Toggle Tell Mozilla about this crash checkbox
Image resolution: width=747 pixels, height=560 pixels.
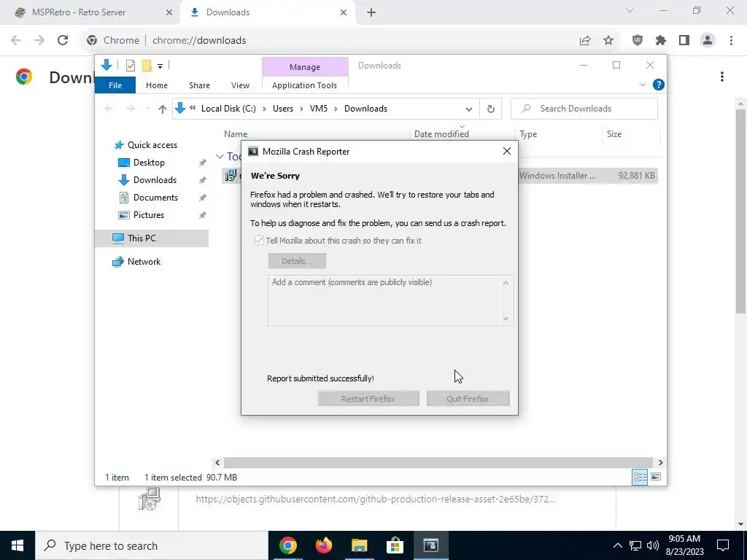pyautogui.click(x=259, y=241)
